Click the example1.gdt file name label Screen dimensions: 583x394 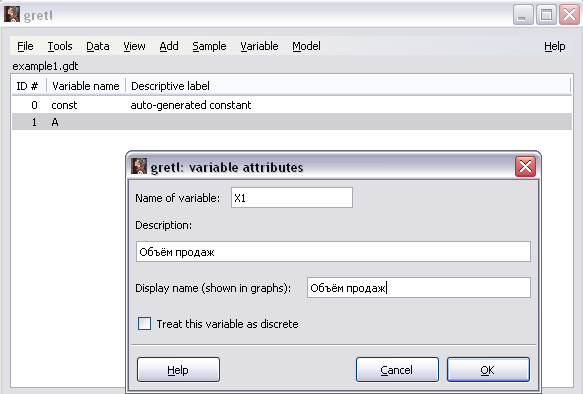[45, 66]
